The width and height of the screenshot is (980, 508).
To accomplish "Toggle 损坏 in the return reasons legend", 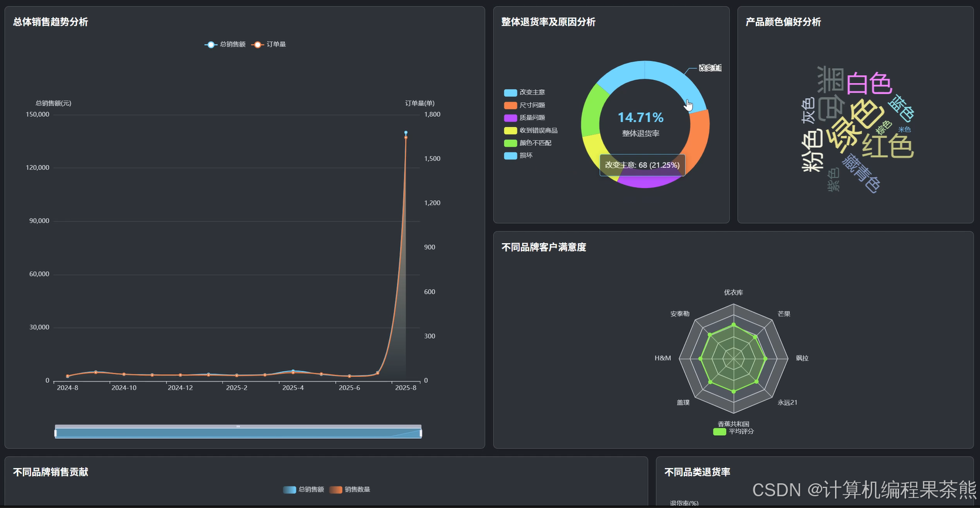I will point(518,156).
